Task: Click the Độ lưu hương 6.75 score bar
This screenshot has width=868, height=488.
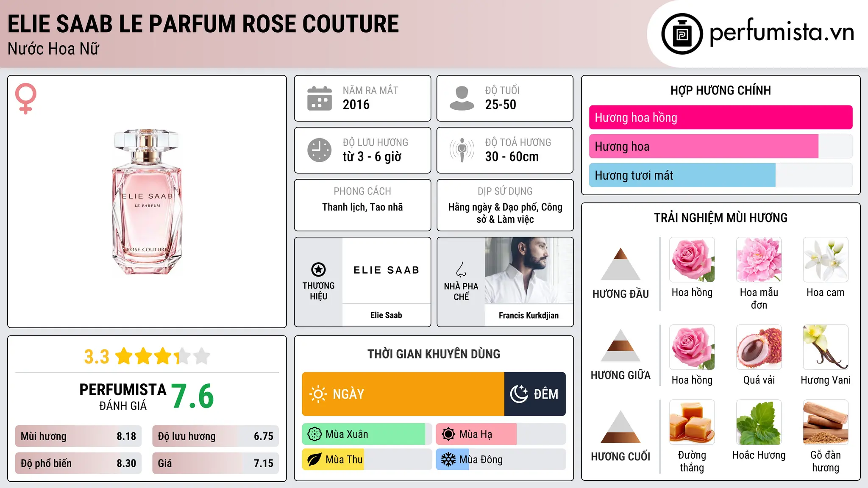Action: 216,436
